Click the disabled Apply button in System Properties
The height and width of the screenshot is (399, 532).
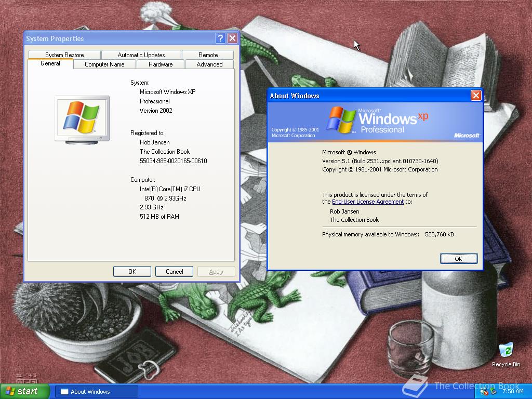(216, 271)
